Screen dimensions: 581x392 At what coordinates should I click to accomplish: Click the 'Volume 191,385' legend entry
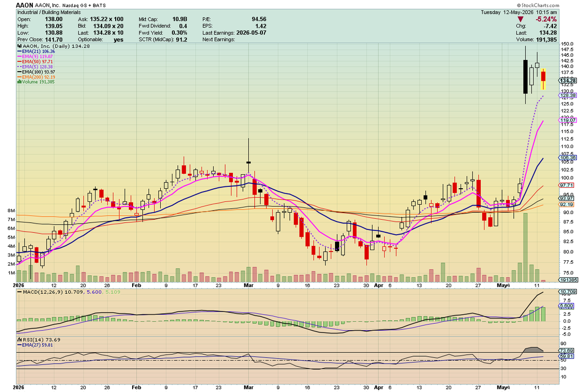point(36,82)
